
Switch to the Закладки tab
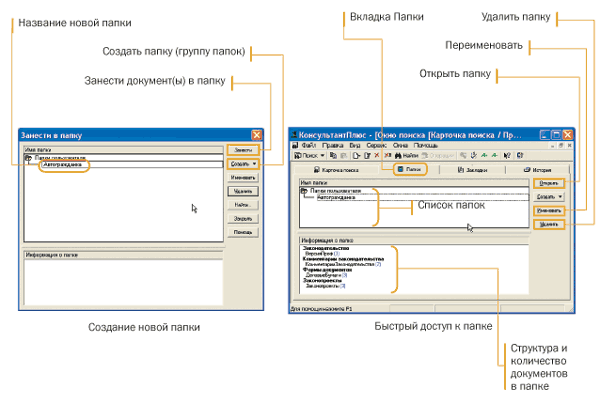click(473, 169)
